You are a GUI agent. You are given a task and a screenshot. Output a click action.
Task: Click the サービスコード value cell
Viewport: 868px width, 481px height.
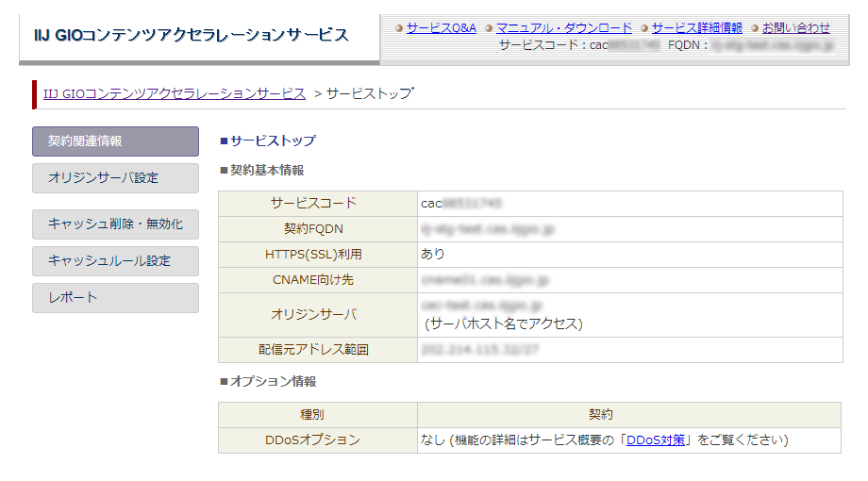(x=629, y=204)
